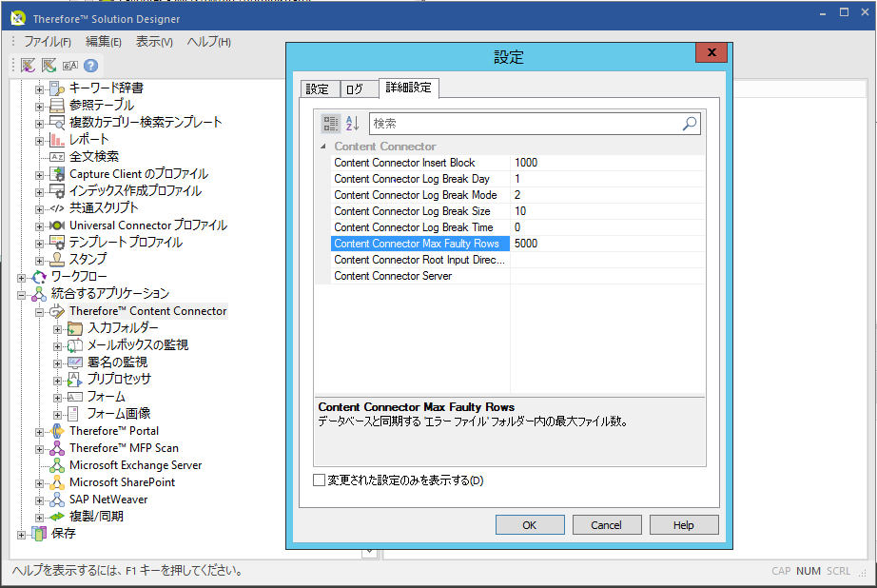
Task: Click the Microsoft SharePoint icon
Action: click(x=57, y=482)
